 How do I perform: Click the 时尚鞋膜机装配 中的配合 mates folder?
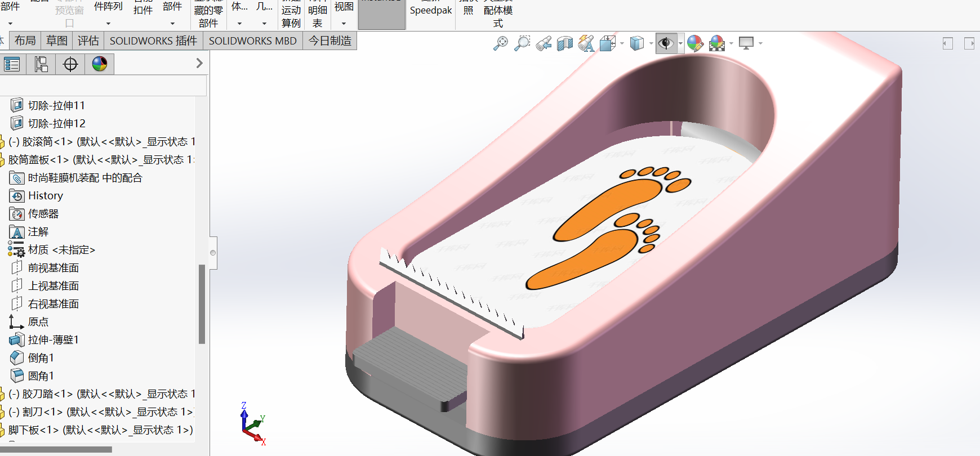point(85,177)
